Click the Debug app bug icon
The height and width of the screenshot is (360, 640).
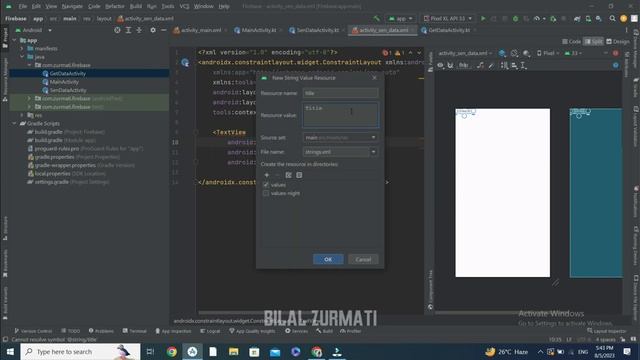click(516, 18)
